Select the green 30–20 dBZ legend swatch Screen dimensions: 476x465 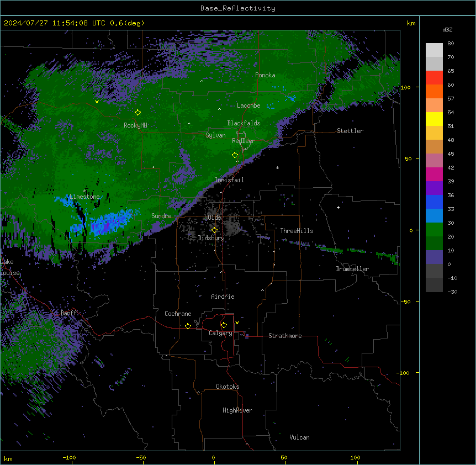(434, 230)
